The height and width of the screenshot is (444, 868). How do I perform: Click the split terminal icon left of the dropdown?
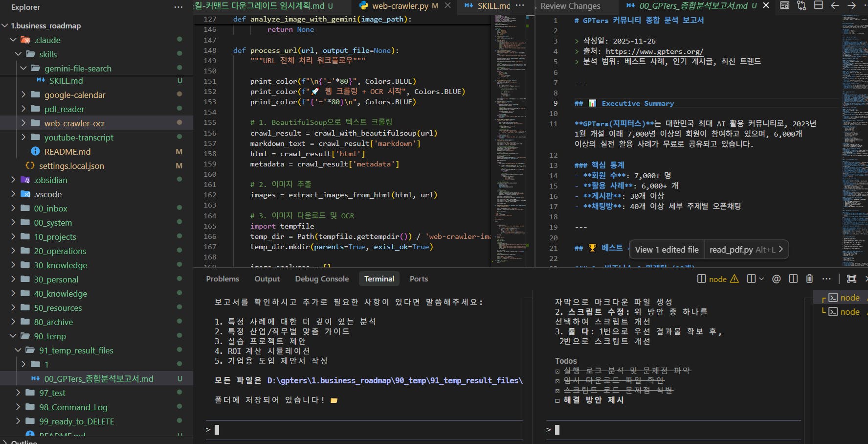click(x=751, y=279)
